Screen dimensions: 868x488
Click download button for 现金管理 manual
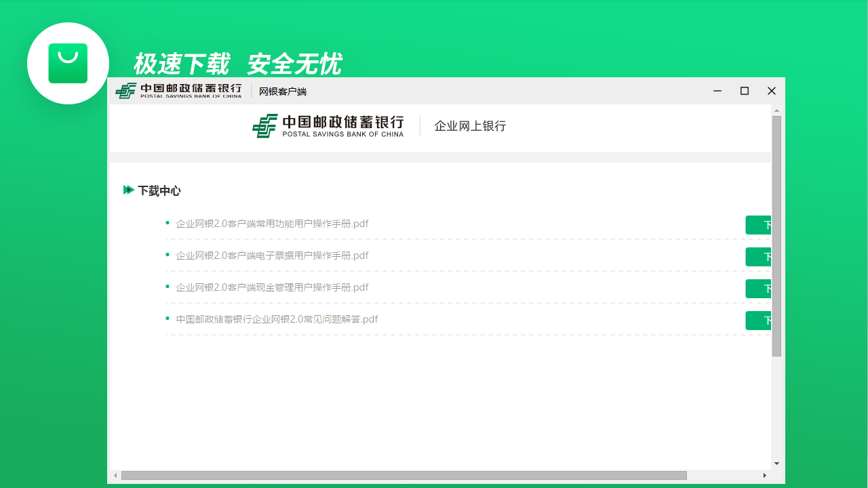point(758,289)
